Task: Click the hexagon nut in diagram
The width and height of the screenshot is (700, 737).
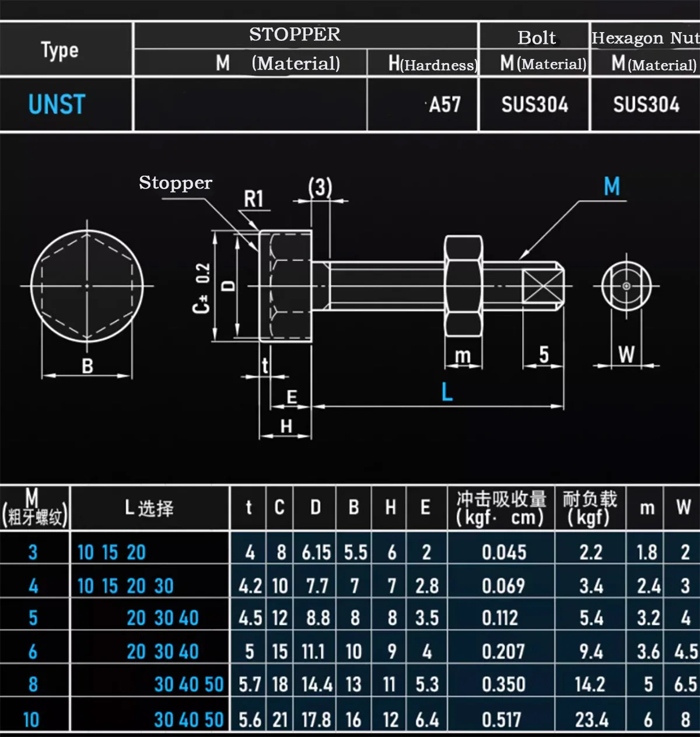Action: click(x=464, y=286)
